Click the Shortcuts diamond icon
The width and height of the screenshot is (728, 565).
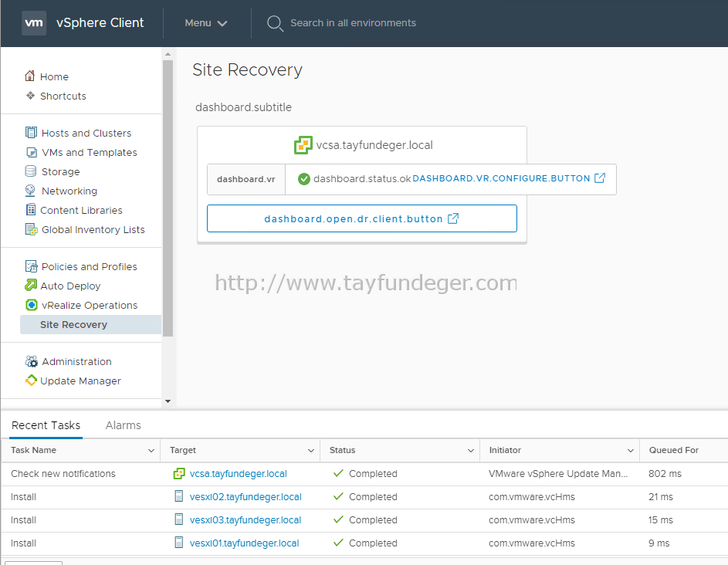[30, 96]
